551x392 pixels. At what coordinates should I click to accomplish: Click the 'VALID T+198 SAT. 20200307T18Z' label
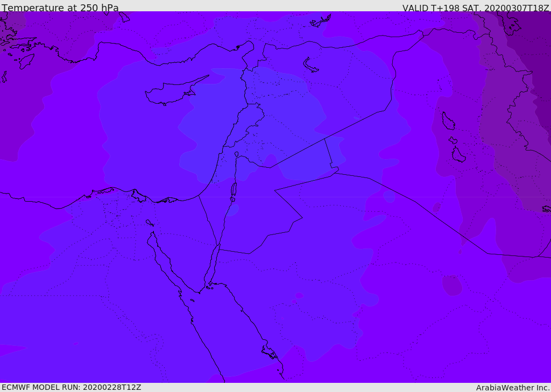[476, 8]
